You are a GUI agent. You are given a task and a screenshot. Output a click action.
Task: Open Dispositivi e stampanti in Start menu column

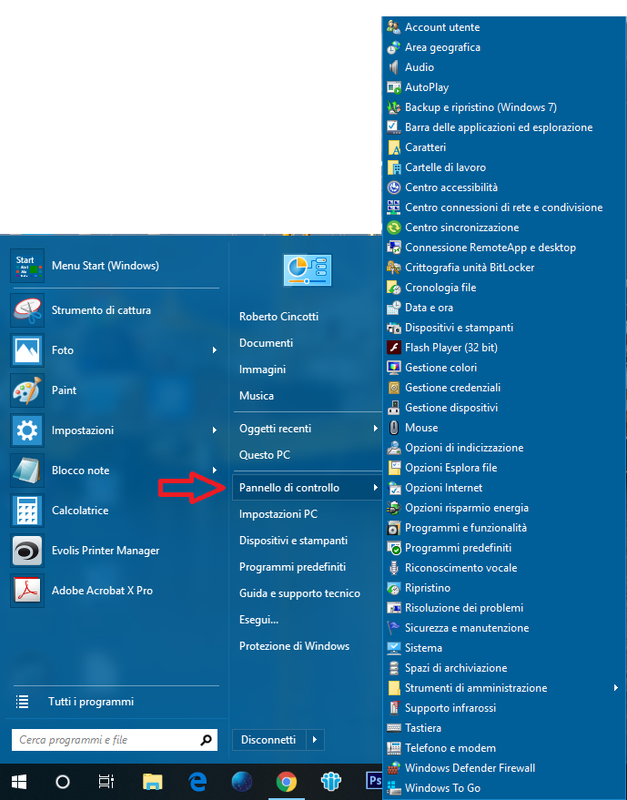(x=293, y=541)
